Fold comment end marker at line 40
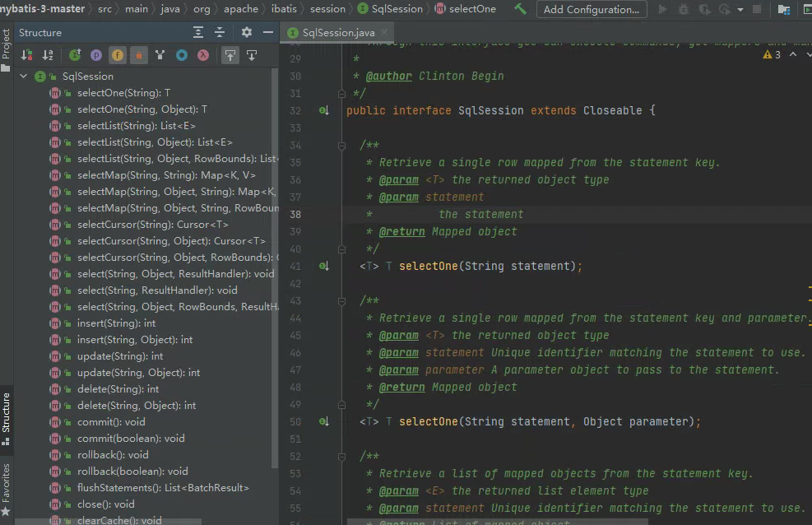 click(341, 249)
